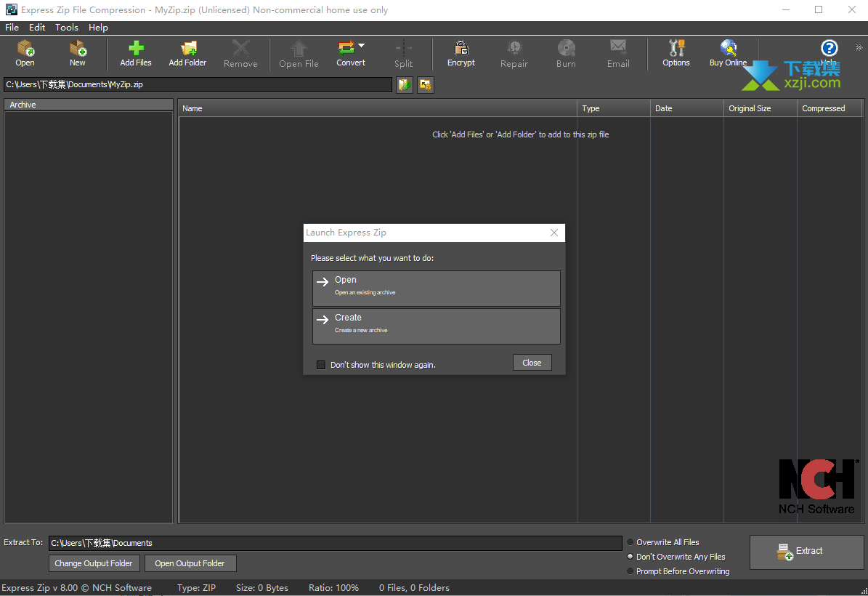Screen dimensions: 868x596
Task: Expand the toolbar overflow chevron
Action: [859, 48]
